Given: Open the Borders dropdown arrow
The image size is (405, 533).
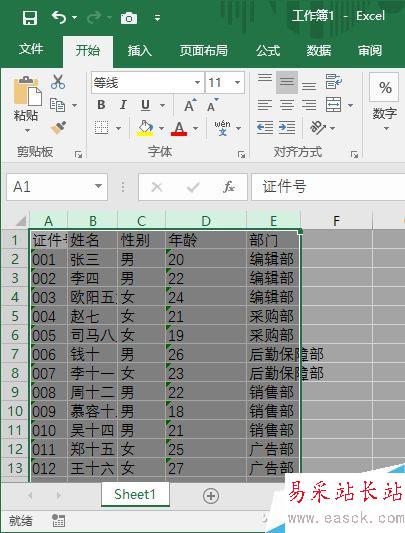Looking at the screenshot, I should [118, 128].
